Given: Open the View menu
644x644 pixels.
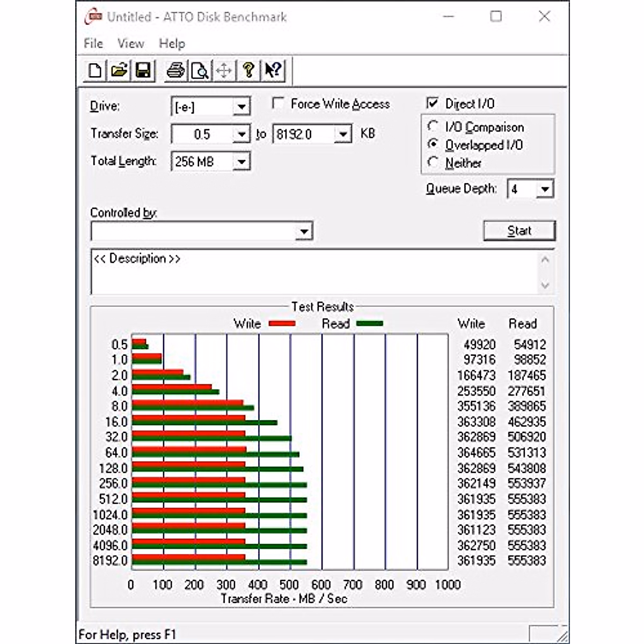Looking at the screenshot, I should tap(130, 43).
